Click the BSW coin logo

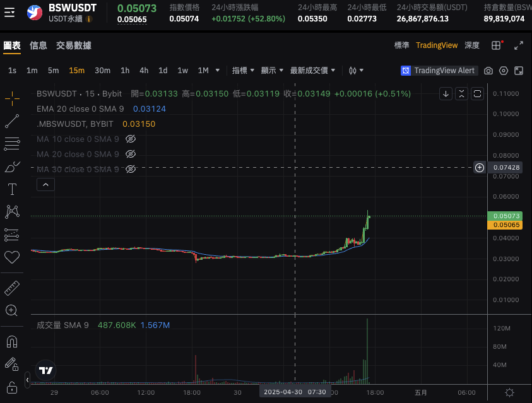coord(35,13)
